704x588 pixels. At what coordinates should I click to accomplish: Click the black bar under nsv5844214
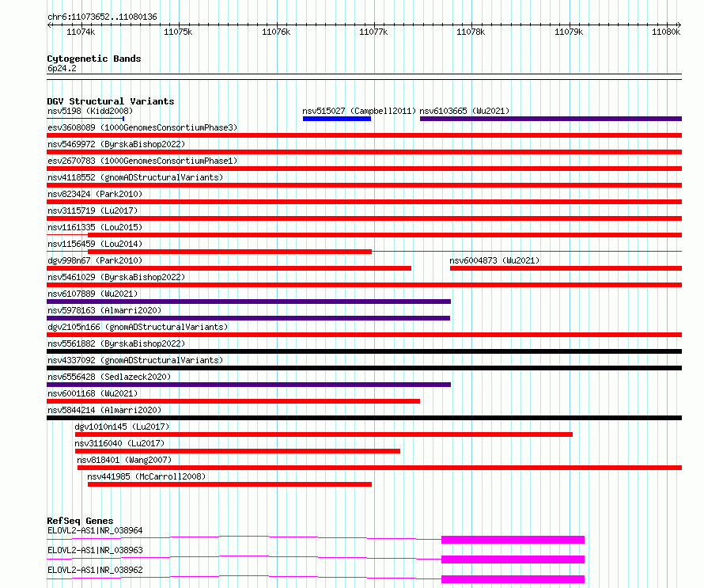[x=364, y=418]
